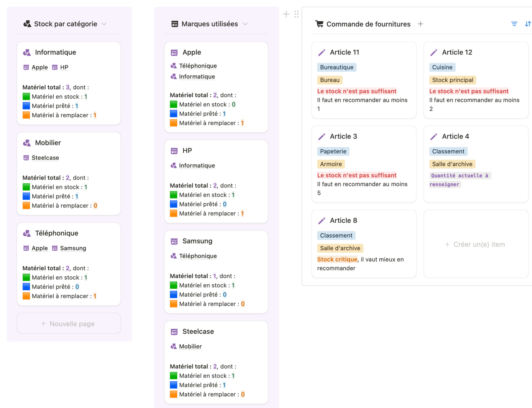Click the pencil icon on Article 11 card
This screenshot has height=408, width=532.
(321, 52)
